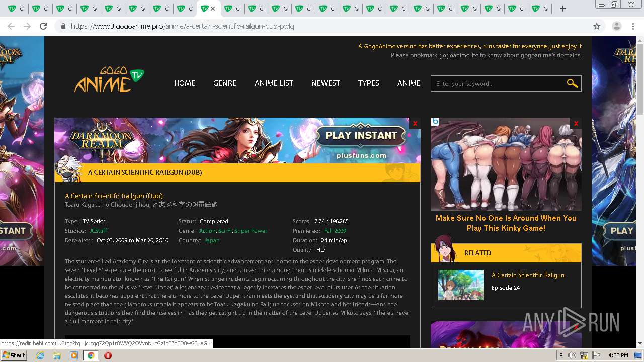
Task: Click the site lock icon in address bar
Action: tap(63, 26)
